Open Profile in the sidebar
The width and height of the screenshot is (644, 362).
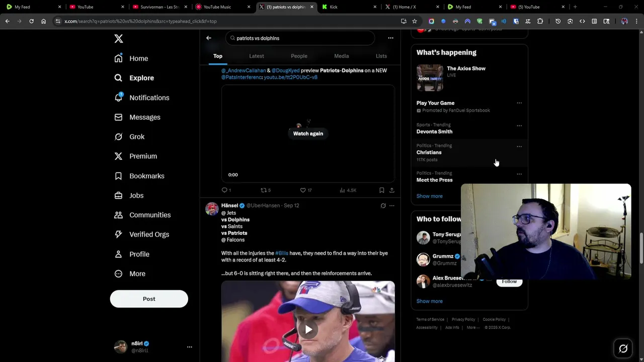tap(132, 254)
